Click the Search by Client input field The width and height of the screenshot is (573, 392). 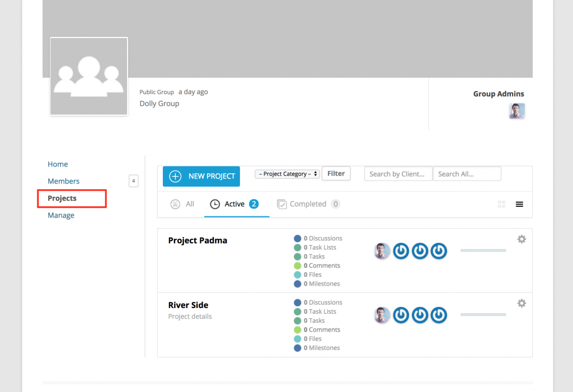point(398,173)
